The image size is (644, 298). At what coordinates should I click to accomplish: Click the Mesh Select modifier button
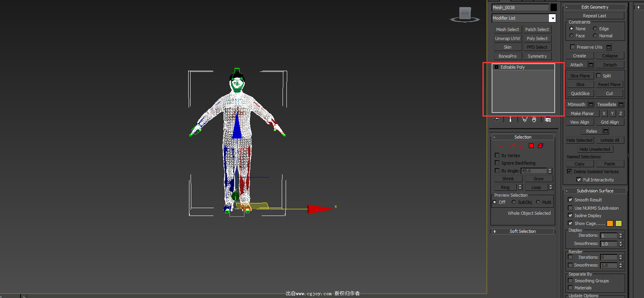pyautogui.click(x=507, y=29)
